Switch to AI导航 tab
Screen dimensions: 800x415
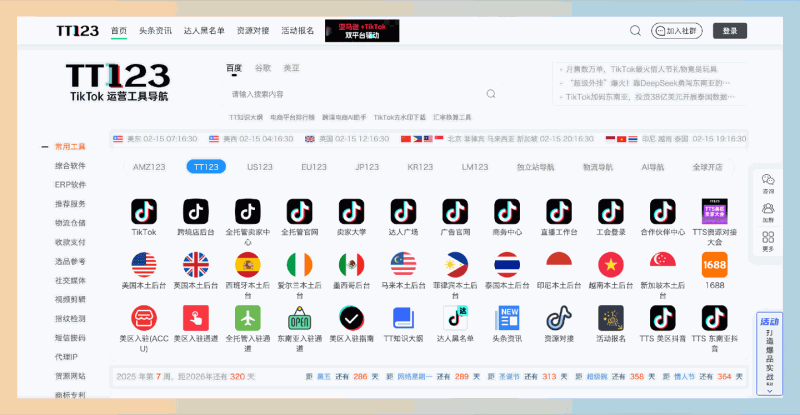point(653,167)
